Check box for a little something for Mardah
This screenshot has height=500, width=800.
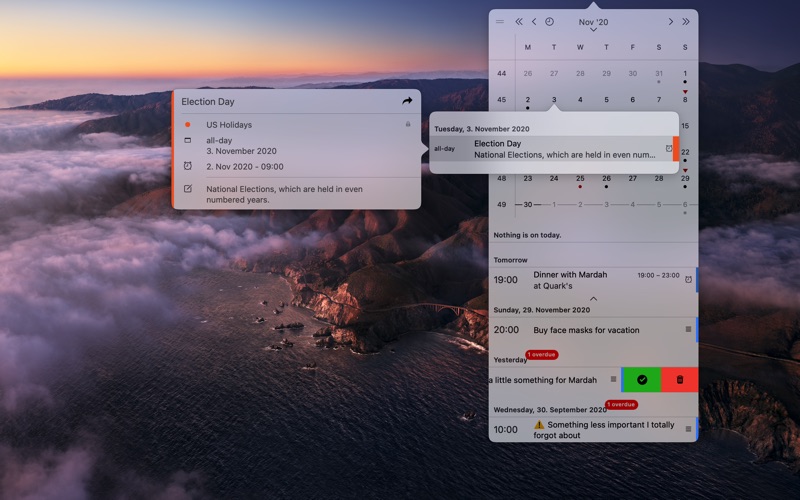pos(613,379)
